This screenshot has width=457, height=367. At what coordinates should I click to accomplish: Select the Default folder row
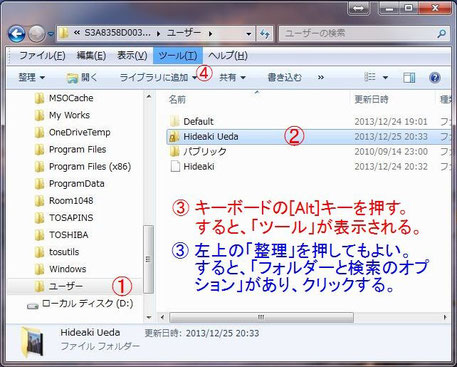[308, 121]
